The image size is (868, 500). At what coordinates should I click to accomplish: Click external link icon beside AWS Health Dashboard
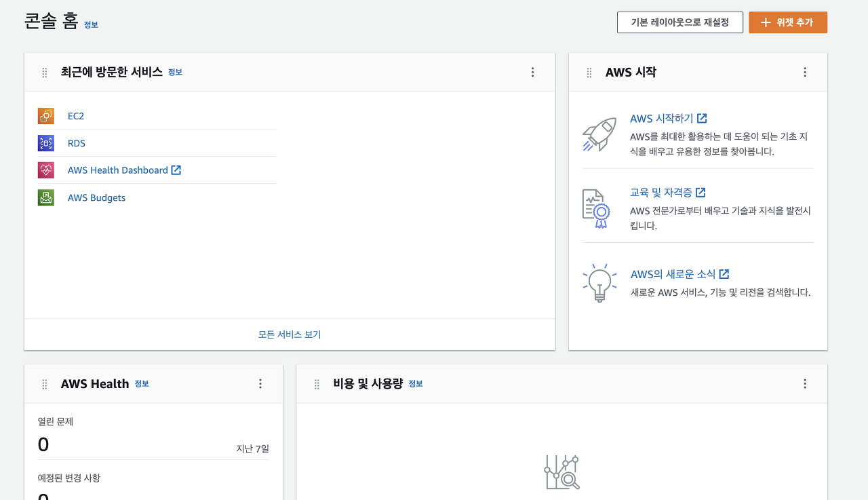tap(176, 170)
